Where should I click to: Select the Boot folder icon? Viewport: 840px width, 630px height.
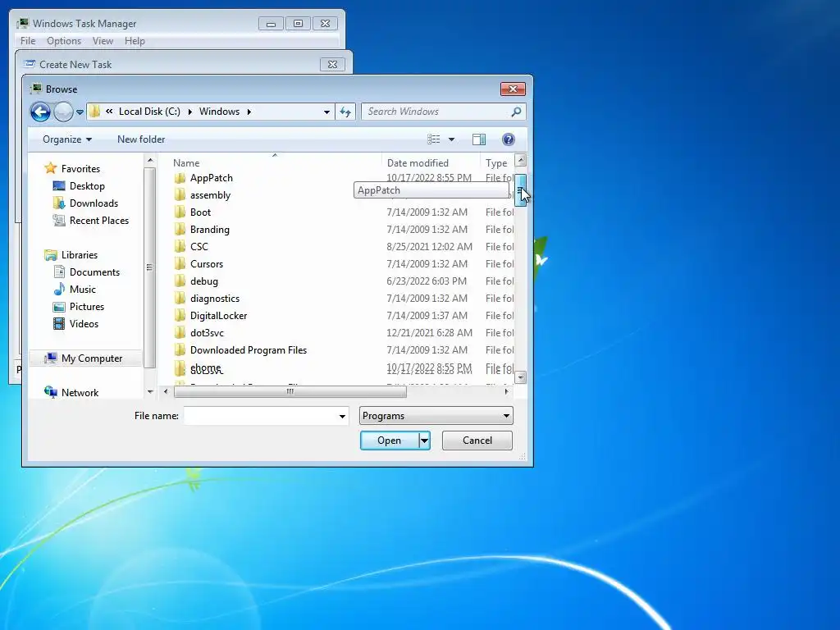pos(180,212)
